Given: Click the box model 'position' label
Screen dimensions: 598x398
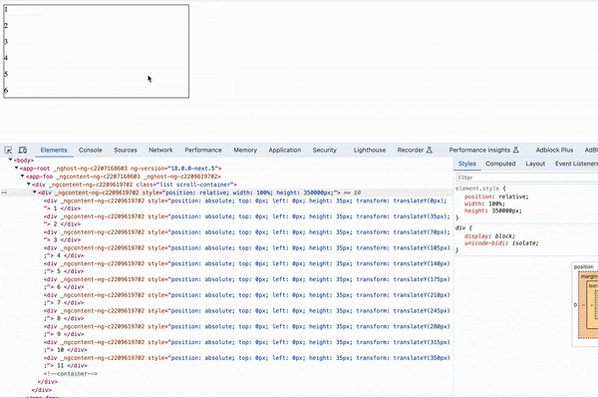Looking at the screenshot, I should (584, 267).
